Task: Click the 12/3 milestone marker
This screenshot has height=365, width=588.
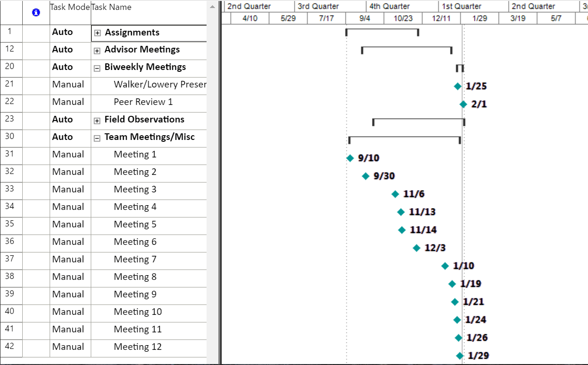Action: click(x=416, y=248)
